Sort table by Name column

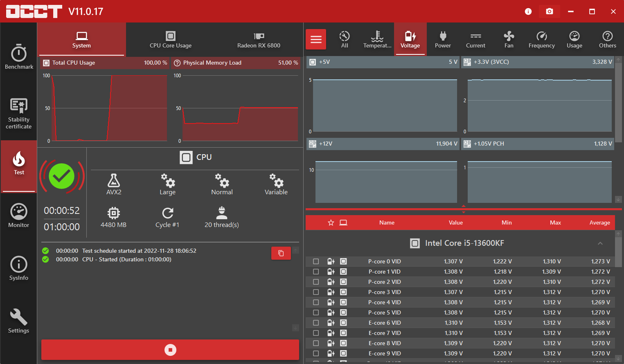pos(387,222)
